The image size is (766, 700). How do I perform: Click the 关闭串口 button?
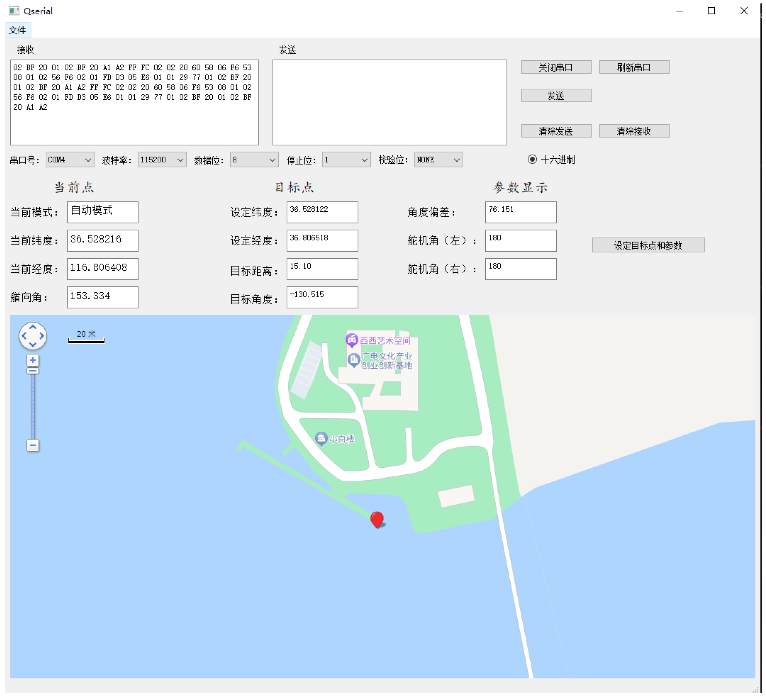click(556, 67)
